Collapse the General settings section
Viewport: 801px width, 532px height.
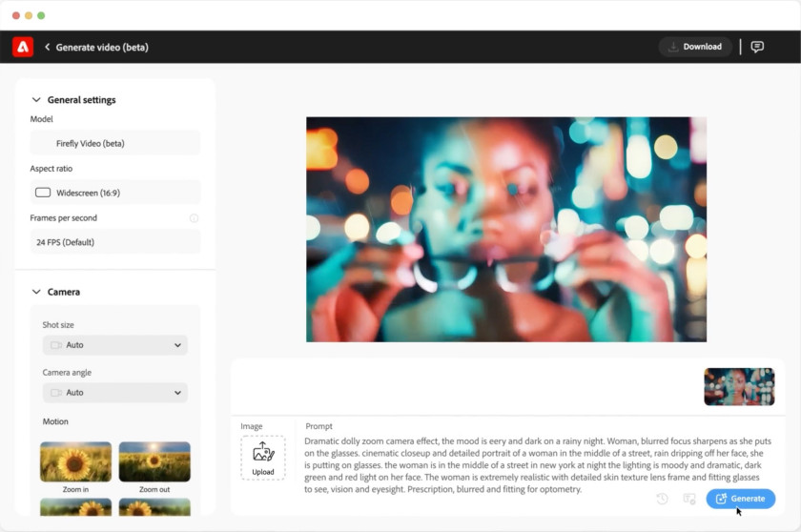(36, 99)
